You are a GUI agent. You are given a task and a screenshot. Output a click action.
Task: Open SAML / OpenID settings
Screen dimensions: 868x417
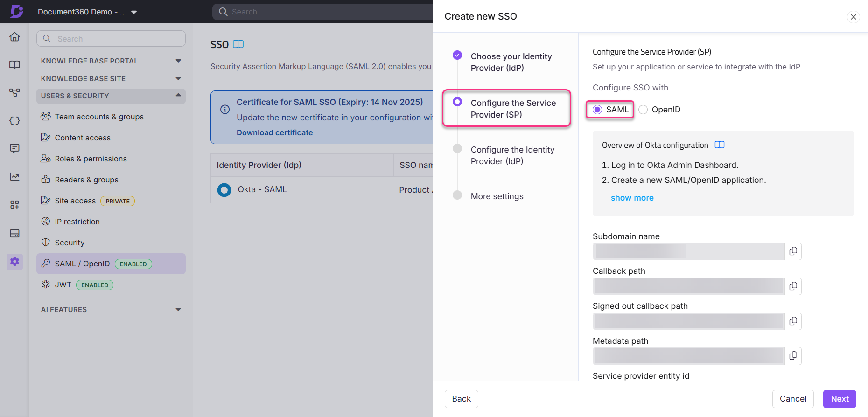[111, 264]
